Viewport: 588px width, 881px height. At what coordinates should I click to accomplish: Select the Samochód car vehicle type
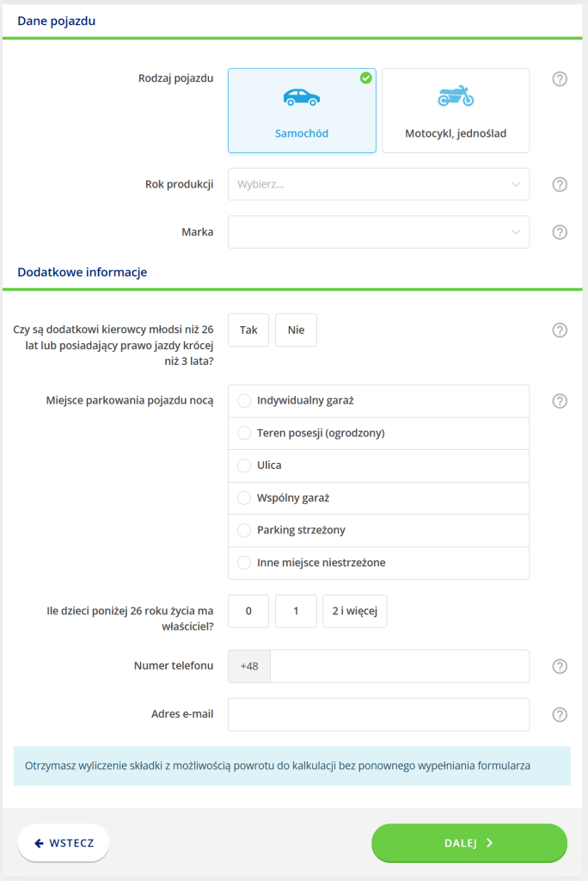point(302,111)
